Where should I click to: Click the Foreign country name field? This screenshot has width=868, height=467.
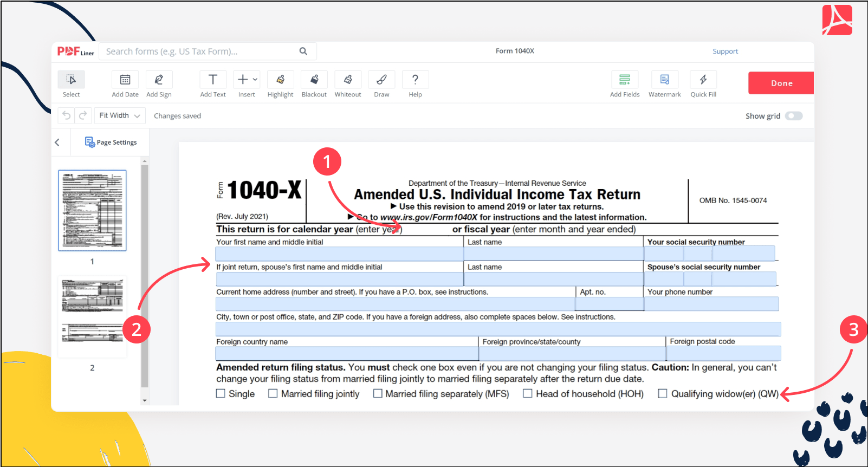347,354
